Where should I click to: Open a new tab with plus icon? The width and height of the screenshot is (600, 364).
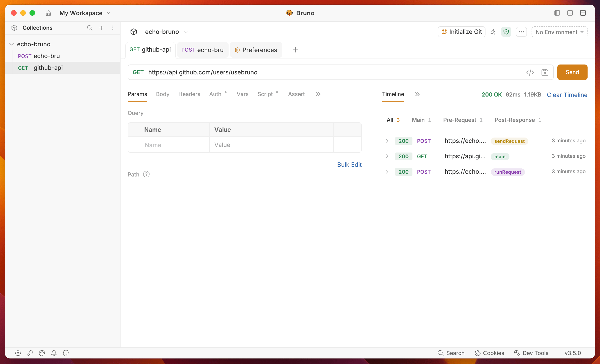[x=295, y=50]
